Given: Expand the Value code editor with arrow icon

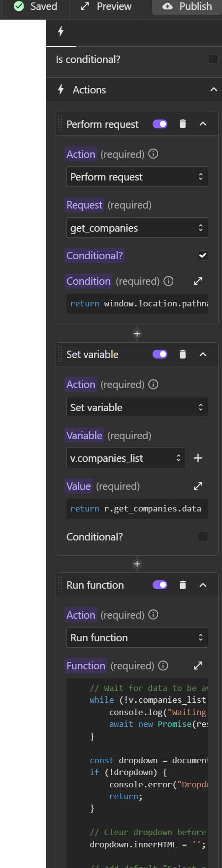Looking at the screenshot, I should point(198,486).
